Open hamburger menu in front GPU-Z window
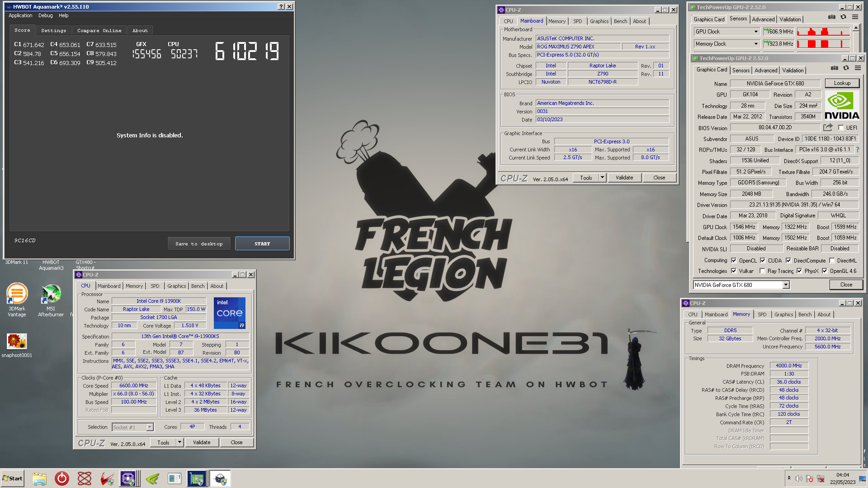 click(x=858, y=68)
